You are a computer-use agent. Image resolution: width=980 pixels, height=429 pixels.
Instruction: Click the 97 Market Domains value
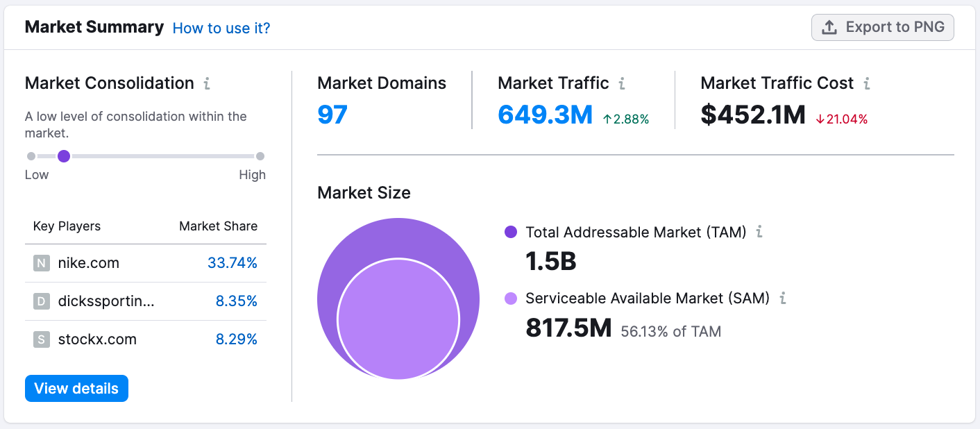pos(332,115)
